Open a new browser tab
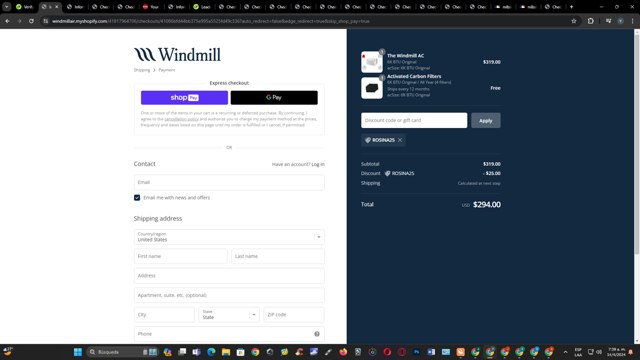Viewport: 640px width, 360px height. 571,7
